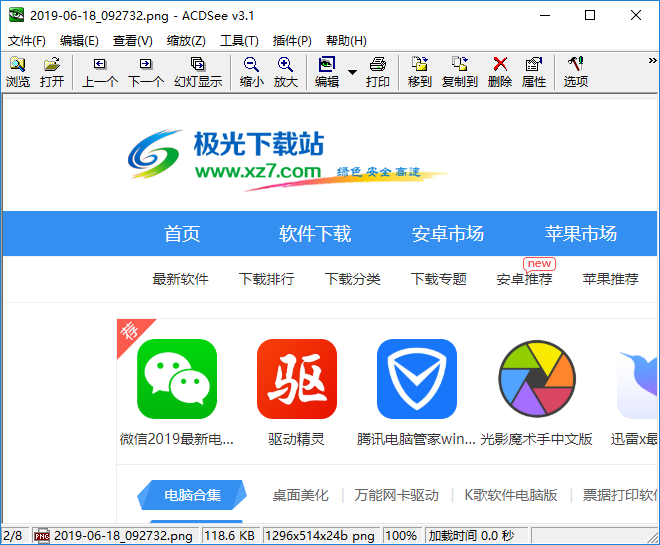Open the 查看(V) menu

133,41
